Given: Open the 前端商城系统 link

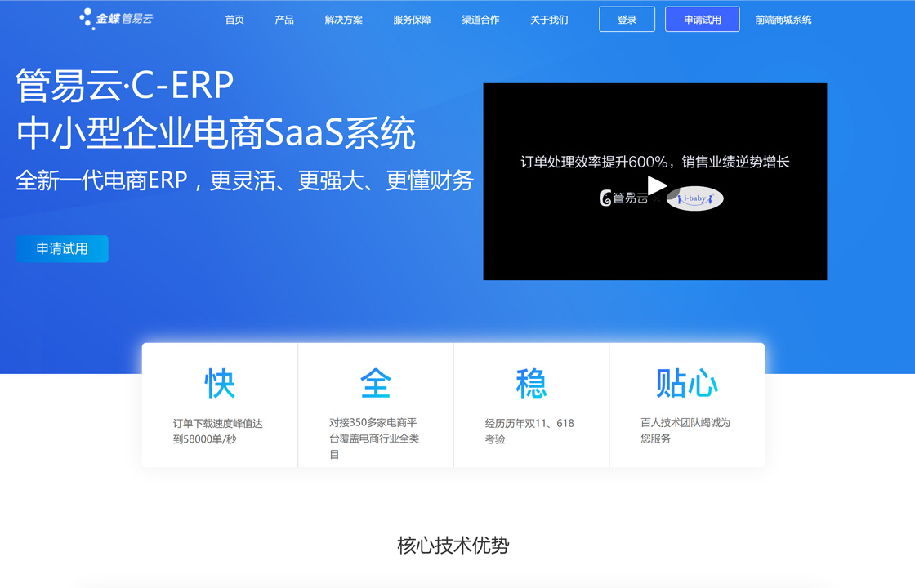Looking at the screenshot, I should 783,20.
